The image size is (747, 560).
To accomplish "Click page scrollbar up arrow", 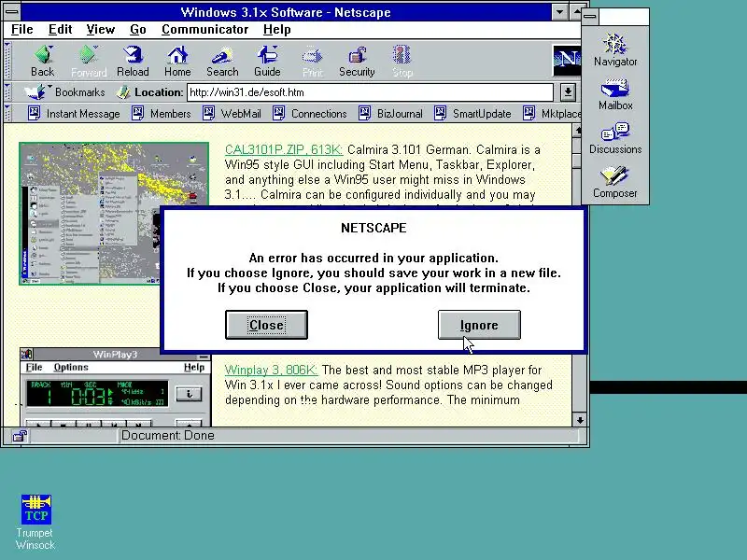I will [x=578, y=130].
